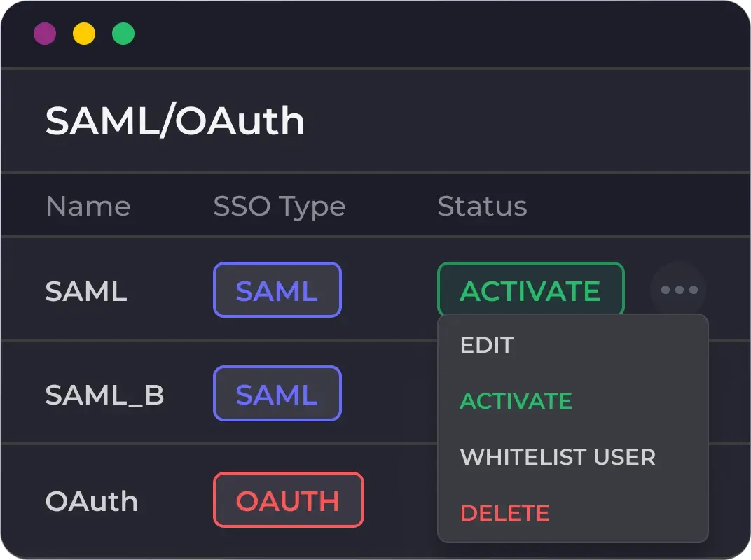Select the SAML_B row entry

point(105,395)
